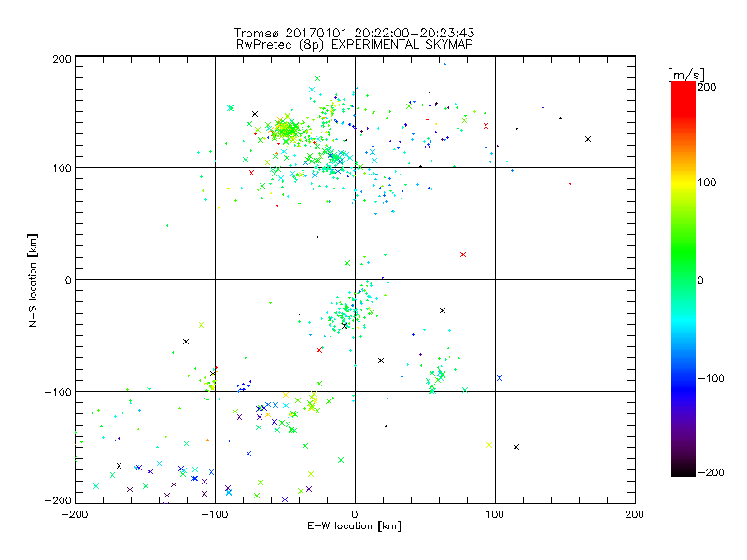Screen dimensions: 747x560
Task: Click the colorbar "-200" tick label
Action: point(711,472)
